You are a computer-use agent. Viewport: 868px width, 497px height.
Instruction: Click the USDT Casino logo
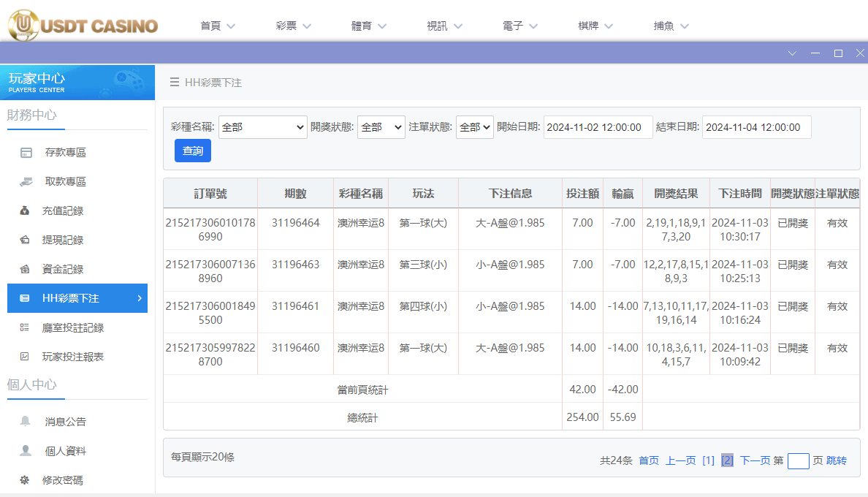(x=82, y=25)
